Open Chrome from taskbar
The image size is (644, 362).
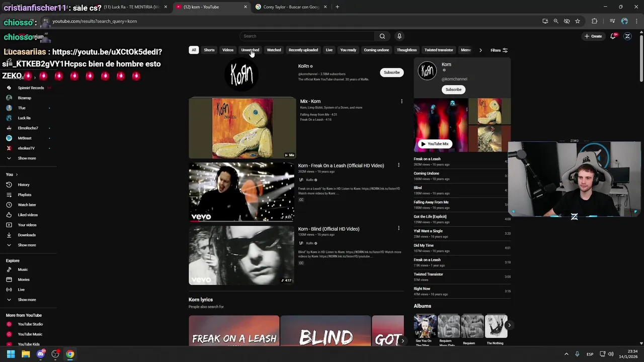(70, 354)
